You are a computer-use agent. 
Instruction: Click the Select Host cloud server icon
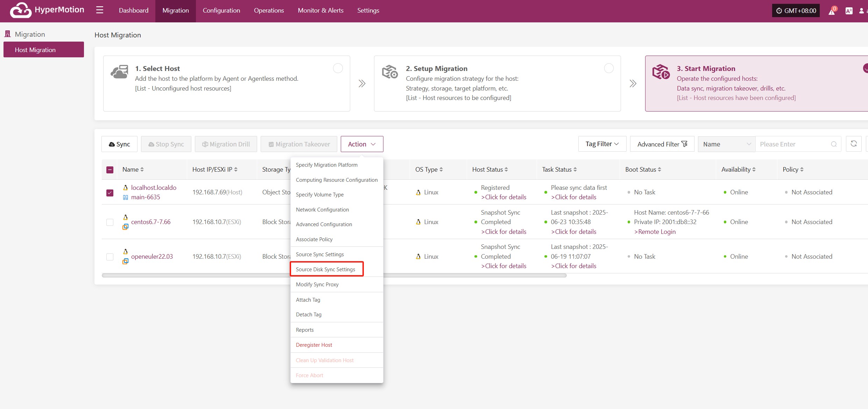(119, 72)
